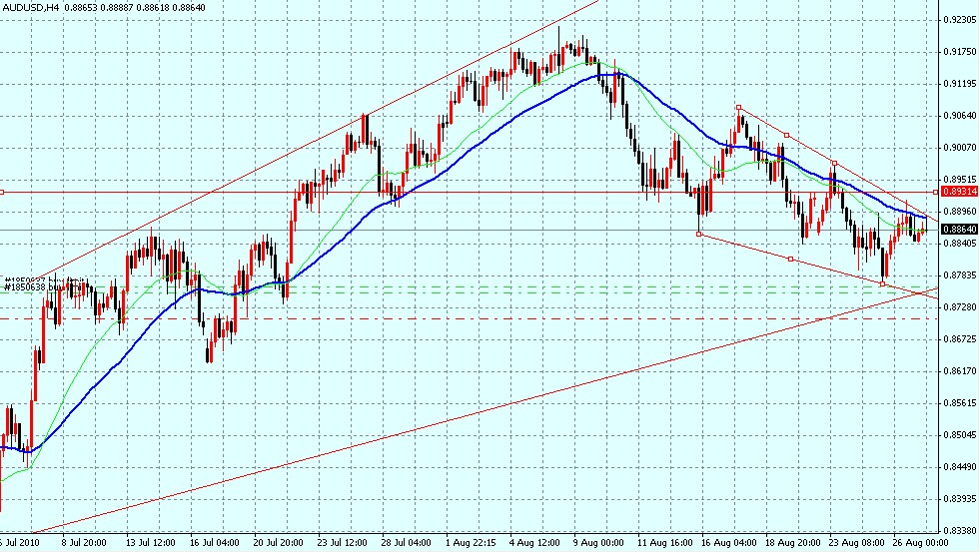The width and height of the screenshot is (980, 553).
Task: Select the end anchor of the upper descending trendline
Action: click(x=834, y=163)
